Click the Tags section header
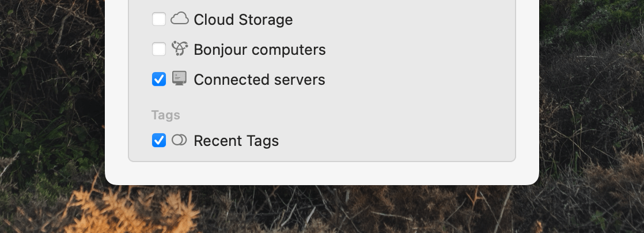 (165, 115)
